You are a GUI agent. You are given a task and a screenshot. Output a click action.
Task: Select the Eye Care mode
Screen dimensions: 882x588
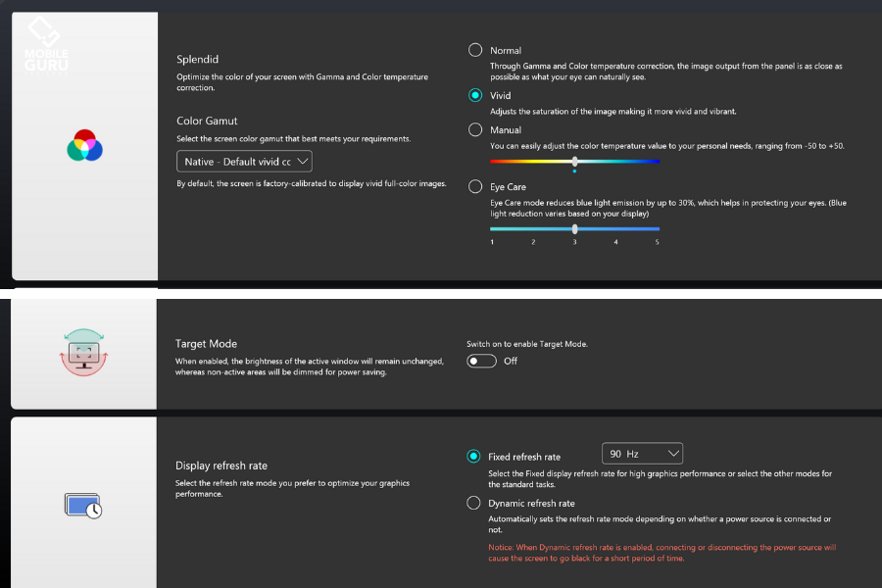click(x=476, y=186)
